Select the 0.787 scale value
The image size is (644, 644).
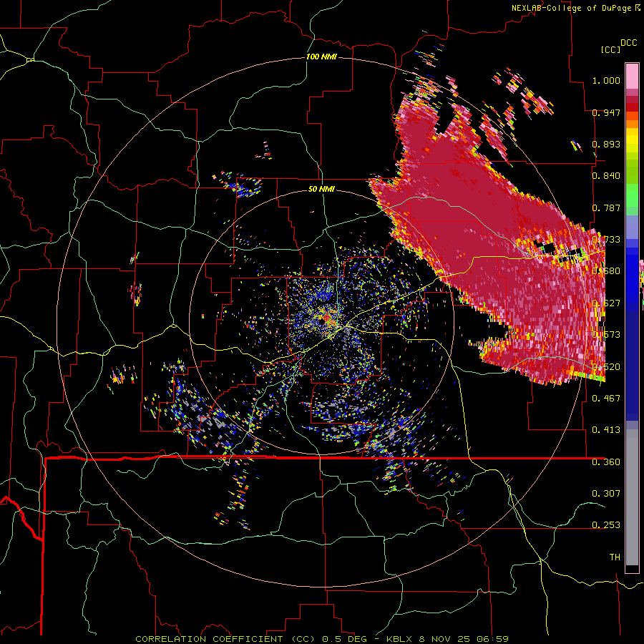(606, 208)
